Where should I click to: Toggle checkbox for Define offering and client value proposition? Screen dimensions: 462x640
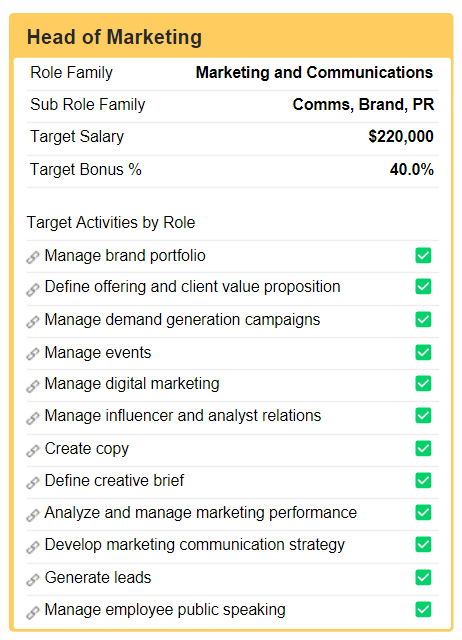(423, 287)
